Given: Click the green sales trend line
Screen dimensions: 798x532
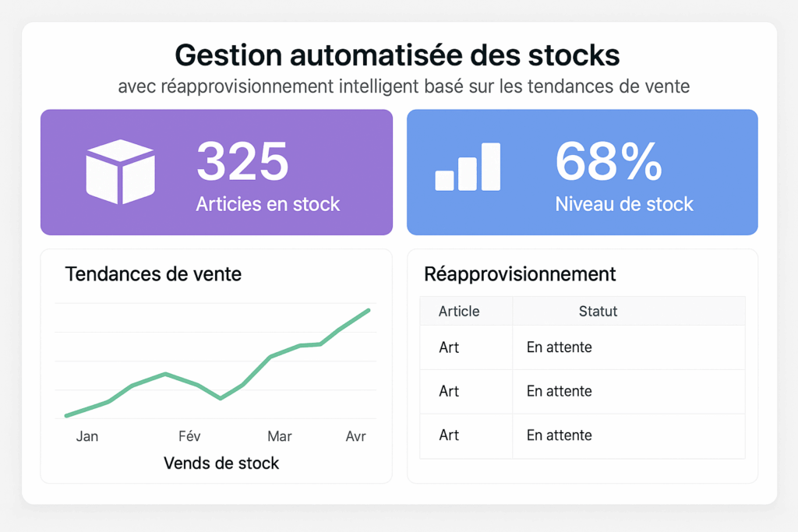Looking at the screenshot, I should (270, 357).
